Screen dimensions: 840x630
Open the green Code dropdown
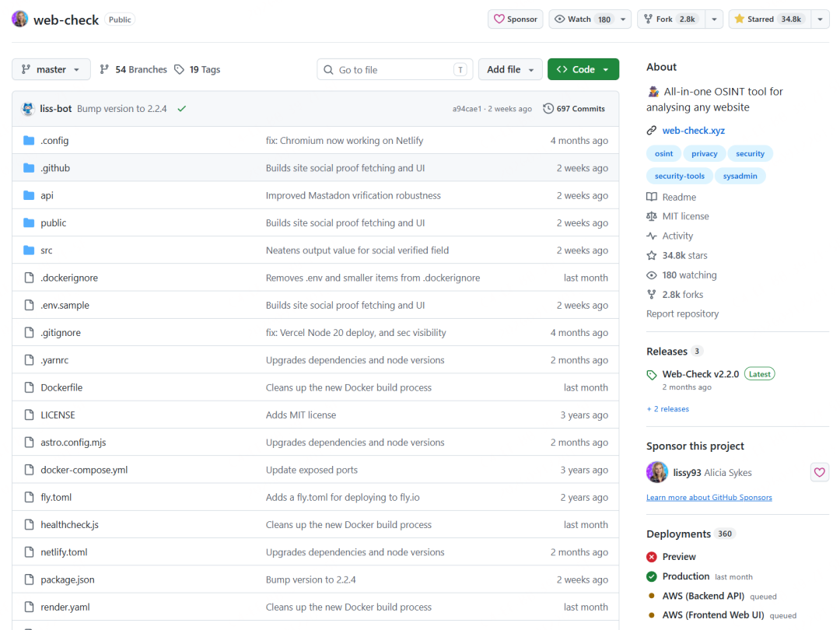tap(583, 70)
